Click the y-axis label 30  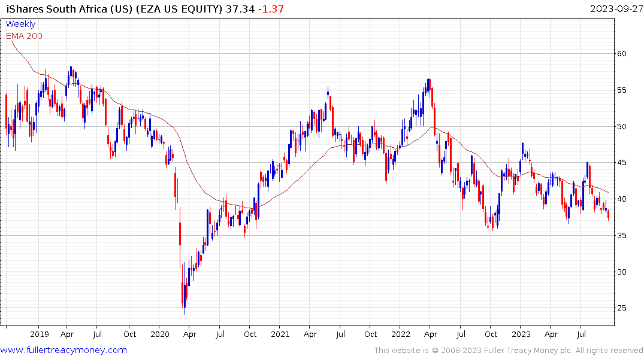[x=621, y=272]
